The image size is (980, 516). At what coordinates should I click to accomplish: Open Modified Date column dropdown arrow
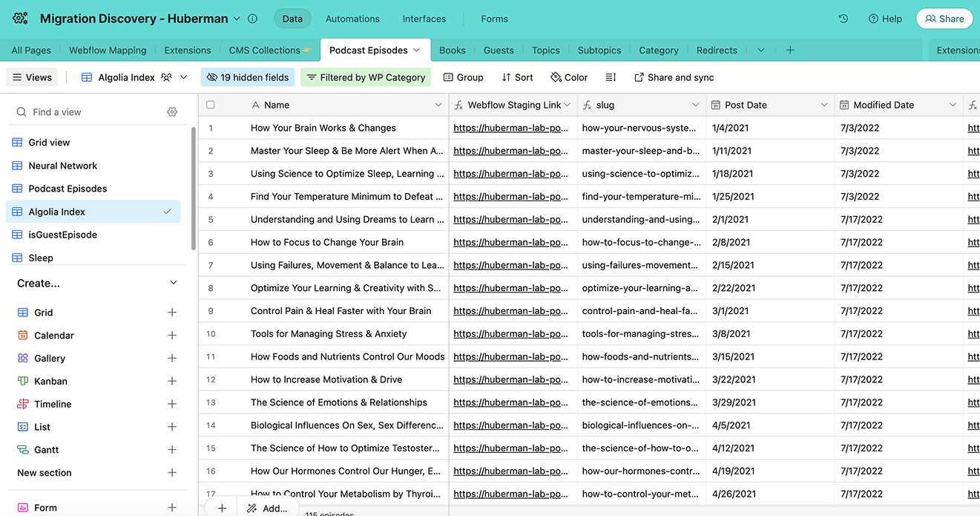point(953,105)
